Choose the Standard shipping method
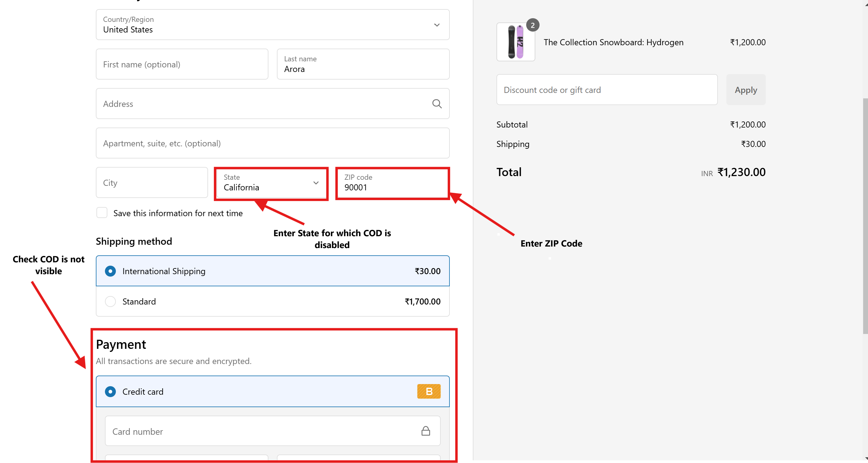868x463 pixels. (x=110, y=301)
